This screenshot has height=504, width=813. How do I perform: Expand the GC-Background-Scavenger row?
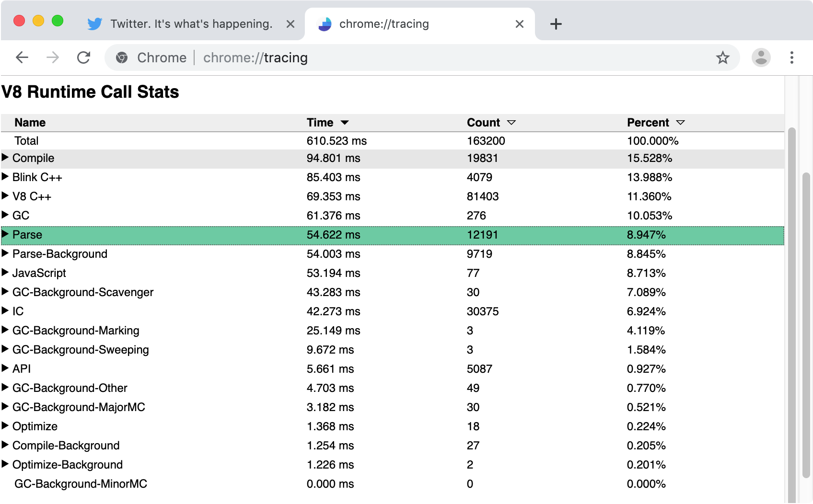[5, 291]
